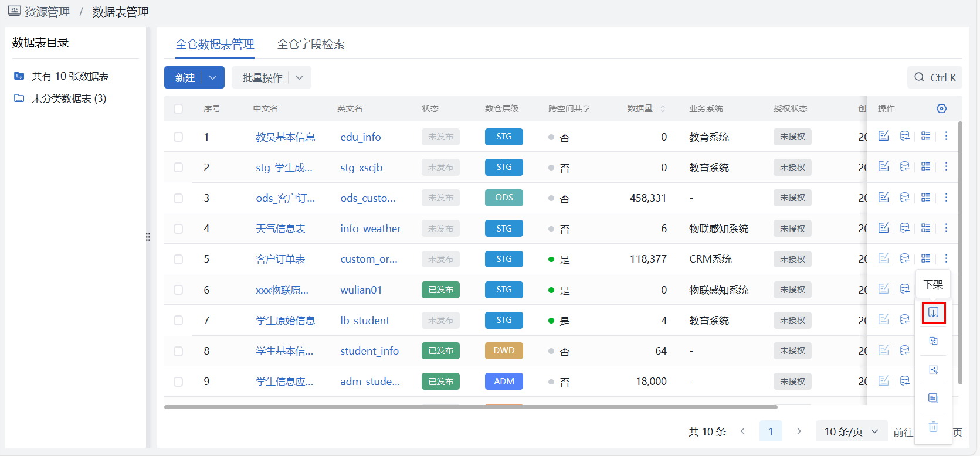Viewport: 980px width, 456px height.
Task: Select checkbox for 学生原始信息 row
Action: [x=178, y=320]
